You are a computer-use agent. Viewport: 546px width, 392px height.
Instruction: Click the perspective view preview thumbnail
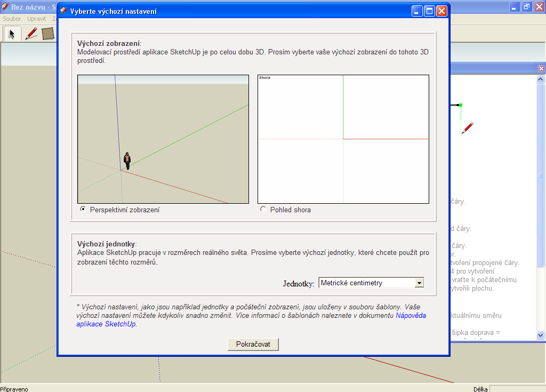(163, 139)
